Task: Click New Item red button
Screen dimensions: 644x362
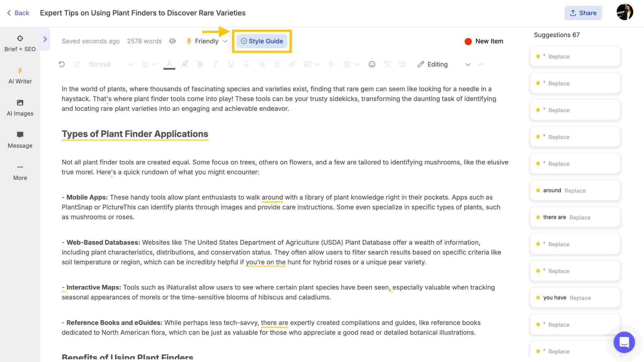Action: pyautogui.click(x=484, y=41)
